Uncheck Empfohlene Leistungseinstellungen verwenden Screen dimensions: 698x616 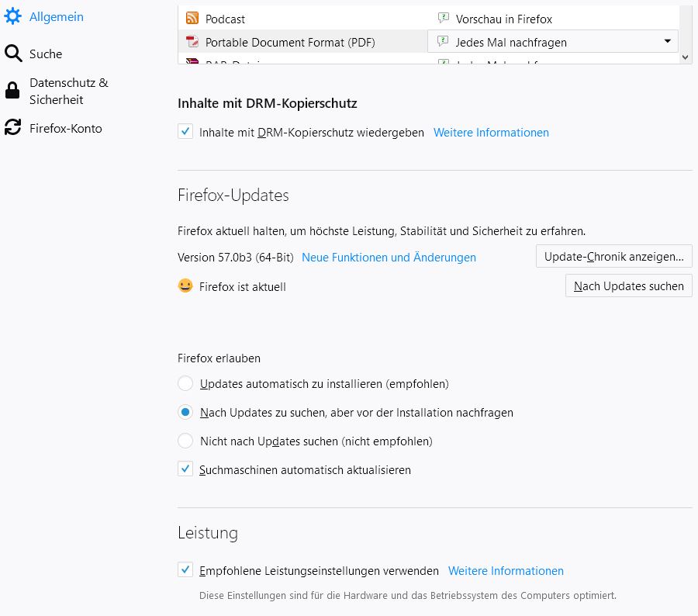[185, 569]
